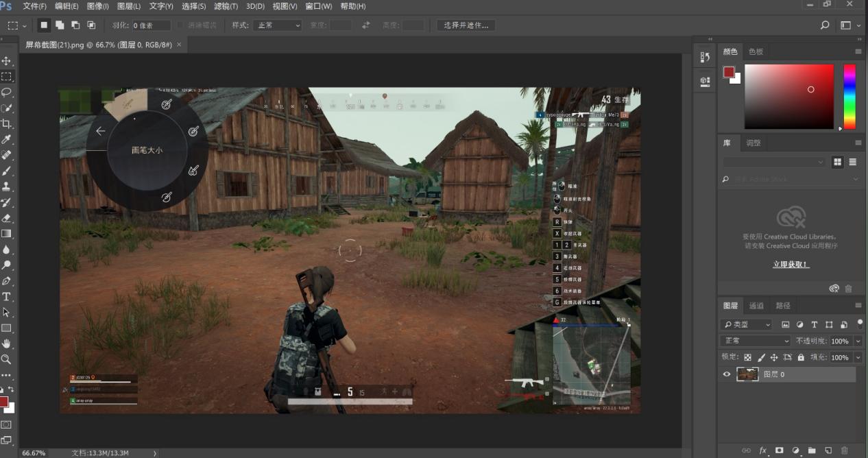Enable the lock all icon for the layer
The width and height of the screenshot is (868, 458).
(801, 357)
